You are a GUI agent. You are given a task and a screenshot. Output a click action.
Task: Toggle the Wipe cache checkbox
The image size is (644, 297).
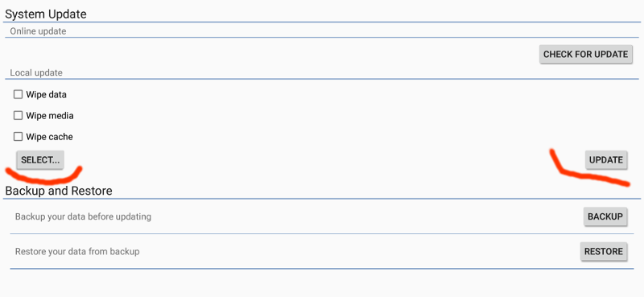18,136
